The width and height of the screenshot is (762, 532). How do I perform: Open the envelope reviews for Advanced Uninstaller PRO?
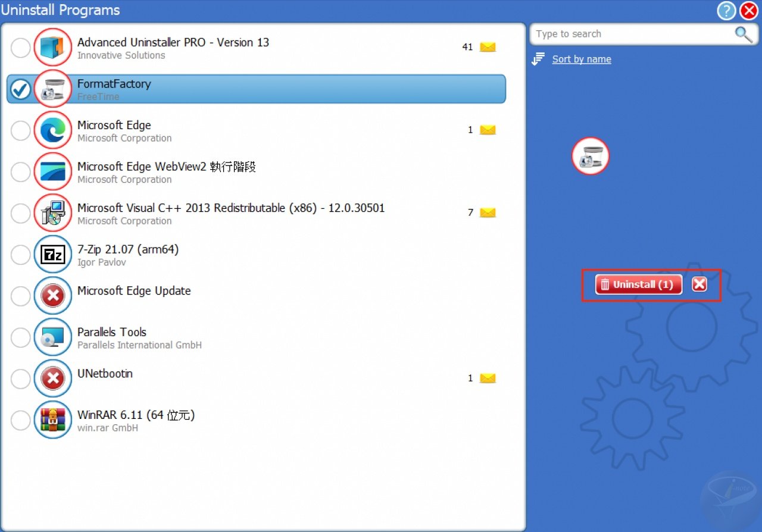point(488,47)
